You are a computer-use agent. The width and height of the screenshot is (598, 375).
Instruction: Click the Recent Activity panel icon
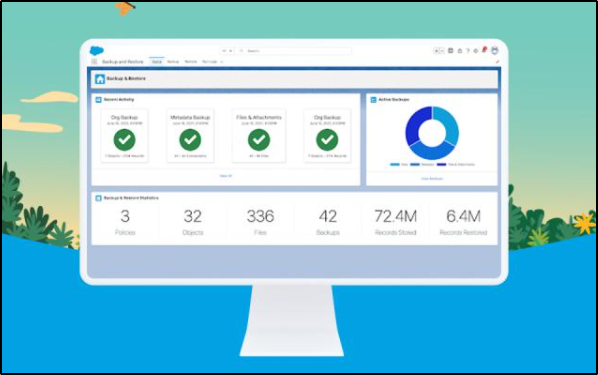(x=98, y=100)
